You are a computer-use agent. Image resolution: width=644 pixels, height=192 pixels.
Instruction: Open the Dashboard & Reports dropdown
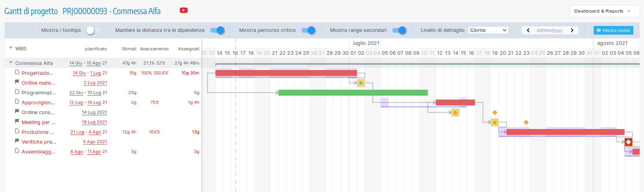click(x=605, y=11)
